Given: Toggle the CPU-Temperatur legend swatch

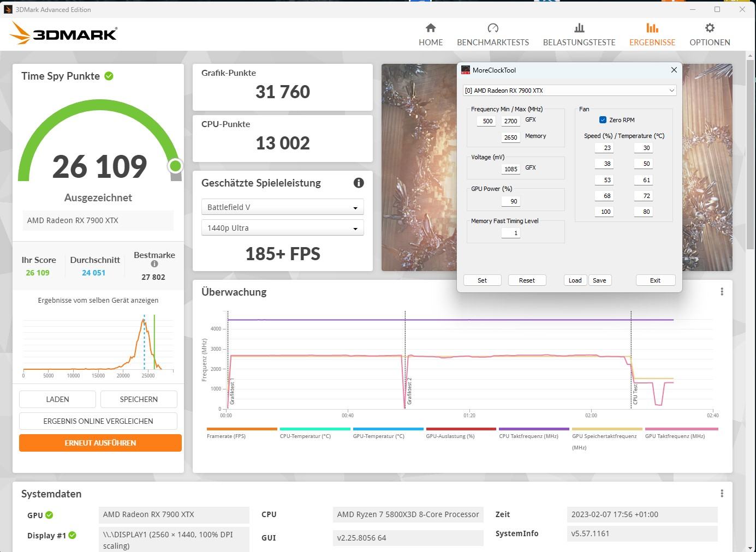Looking at the screenshot, I should tap(315, 429).
